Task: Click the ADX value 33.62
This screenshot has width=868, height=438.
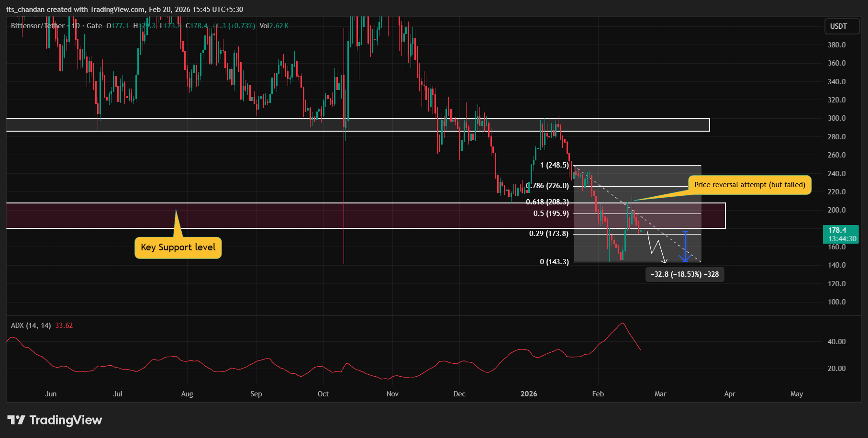Action: click(64, 326)
